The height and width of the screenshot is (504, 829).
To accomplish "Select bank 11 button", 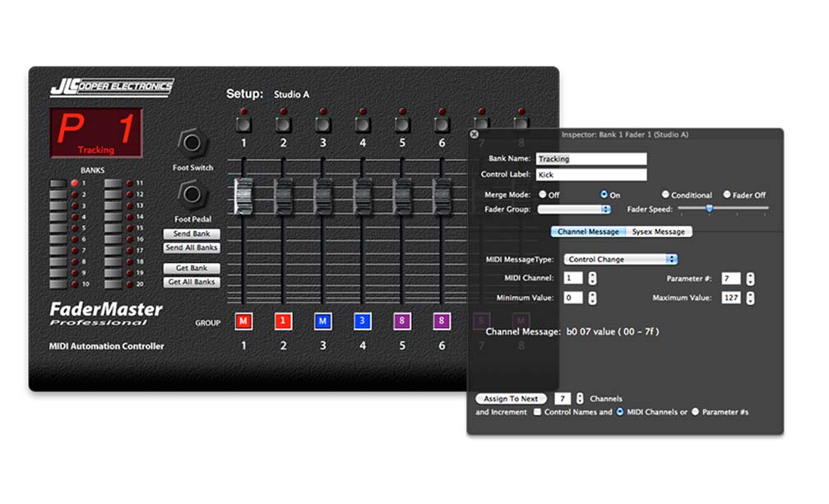I will pyautogui.click(x=113, y=183).
